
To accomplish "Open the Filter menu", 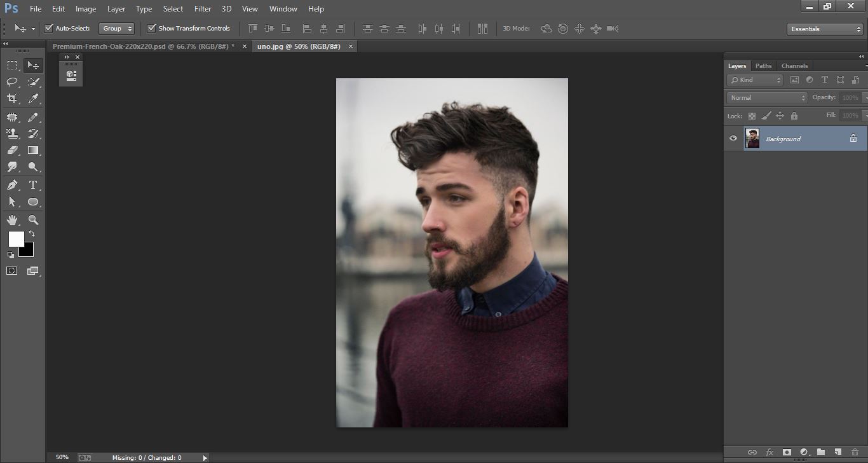I will [202, 8].
